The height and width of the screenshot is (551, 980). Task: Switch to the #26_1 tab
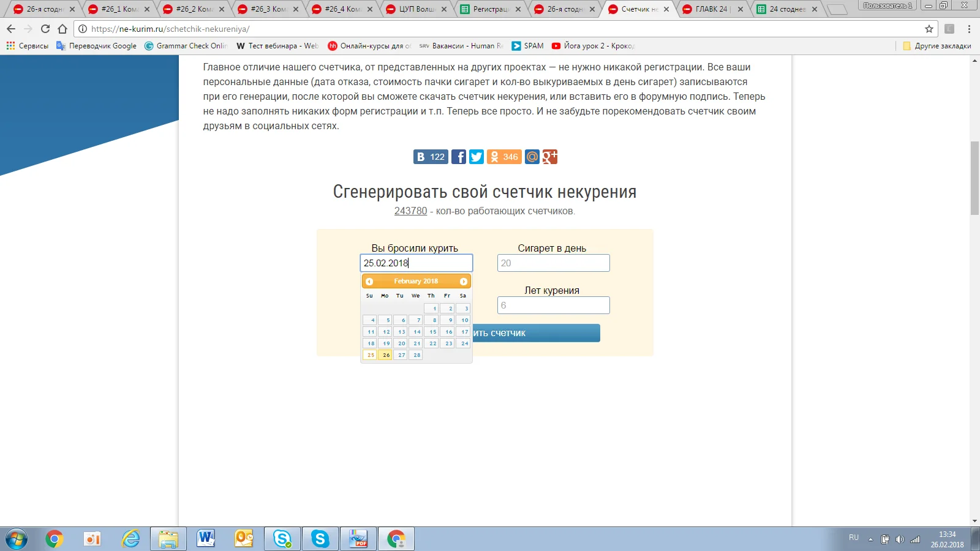pos(118,9)
